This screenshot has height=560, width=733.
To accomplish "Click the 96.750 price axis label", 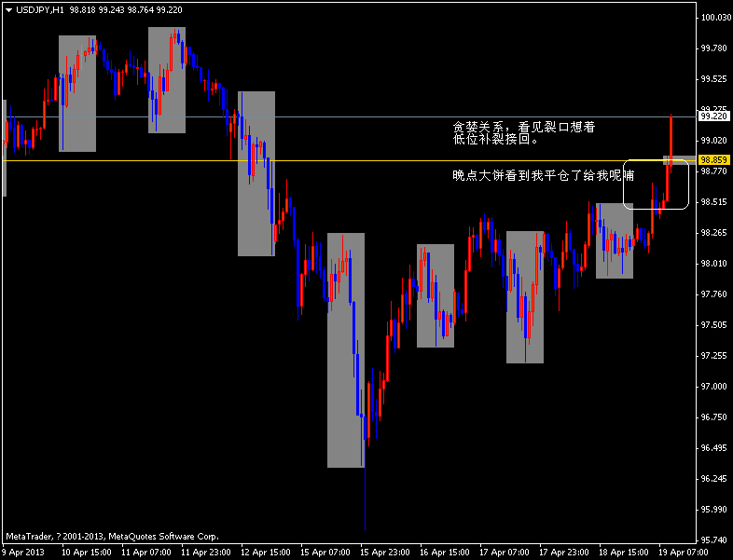I will tap(713, 417).
